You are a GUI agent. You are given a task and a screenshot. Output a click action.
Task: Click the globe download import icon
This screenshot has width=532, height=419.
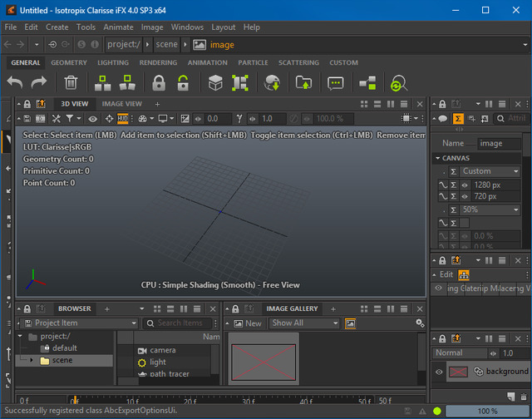tap(272, 82)
